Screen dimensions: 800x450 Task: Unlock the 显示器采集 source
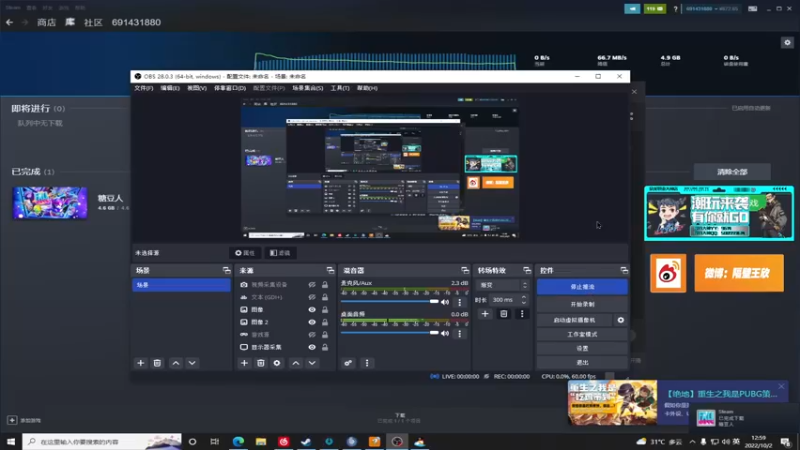click(325, 347)
